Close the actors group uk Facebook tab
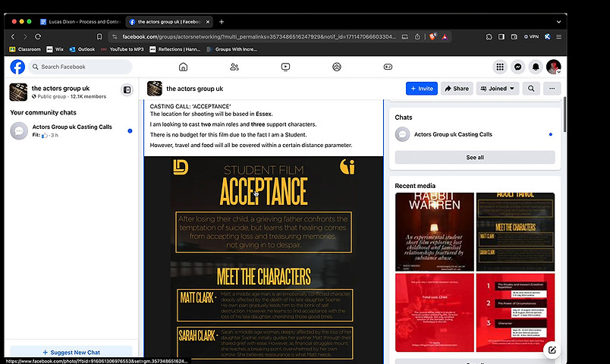The height and width of the screenshot is (364, 610). pos(208,22)
